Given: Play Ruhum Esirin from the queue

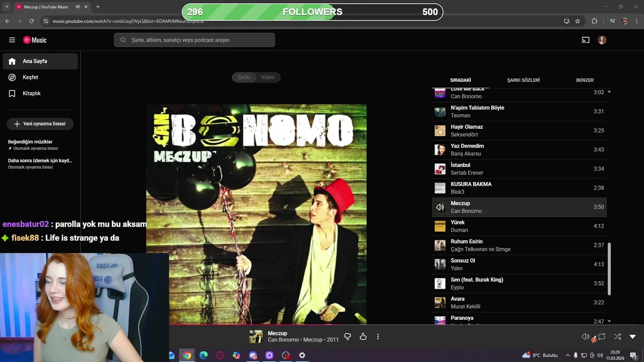Looking at the screenshot, I should coord(519,245).
